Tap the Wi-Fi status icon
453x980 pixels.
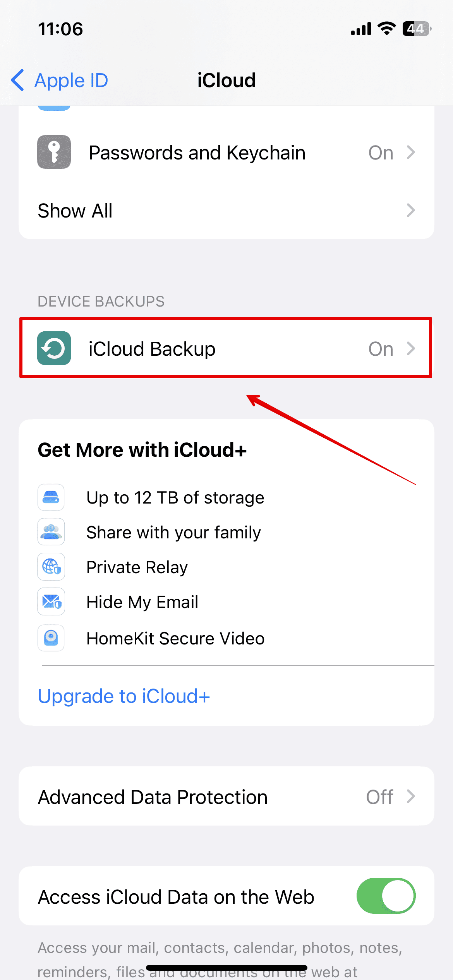(386, 29)
